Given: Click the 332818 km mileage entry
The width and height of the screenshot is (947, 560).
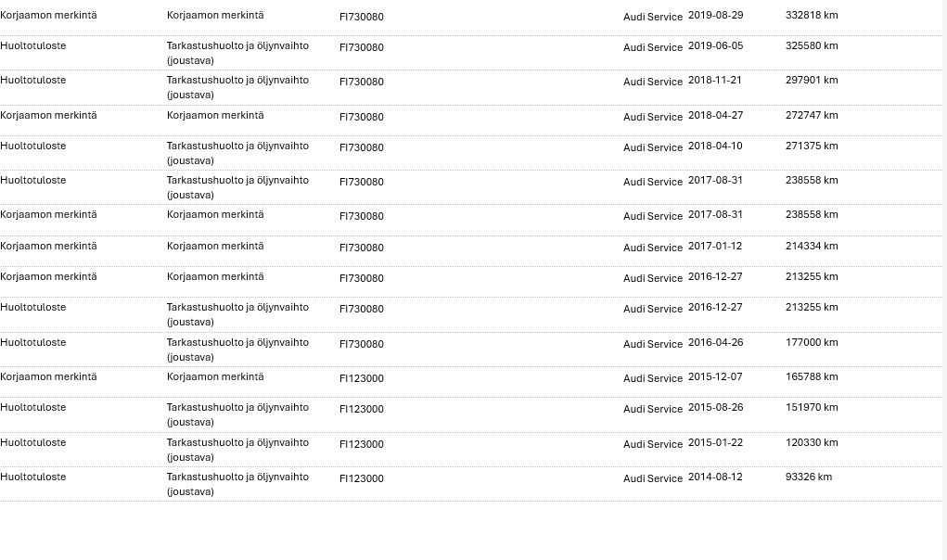Looking at the screenshot, I should click(x=811, y=15).
